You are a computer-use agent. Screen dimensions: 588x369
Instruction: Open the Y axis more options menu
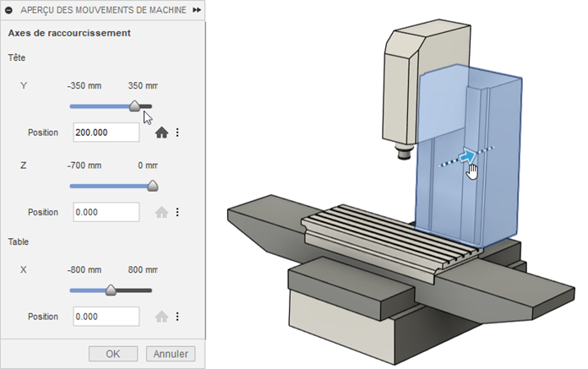point(177,133)
